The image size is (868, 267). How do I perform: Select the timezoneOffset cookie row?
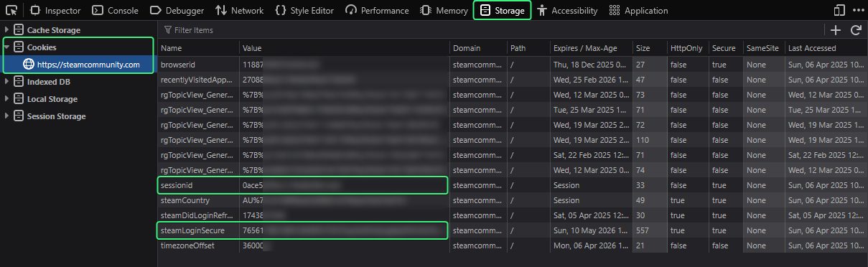(x=513, y=245)
